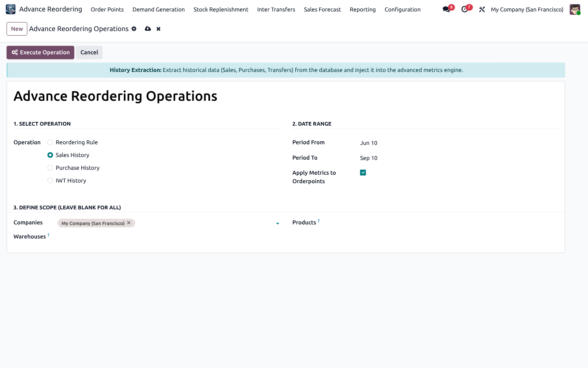The width and height of the screenshot is (588, 368).
Task: Click the New button
Action: point(17,29)
